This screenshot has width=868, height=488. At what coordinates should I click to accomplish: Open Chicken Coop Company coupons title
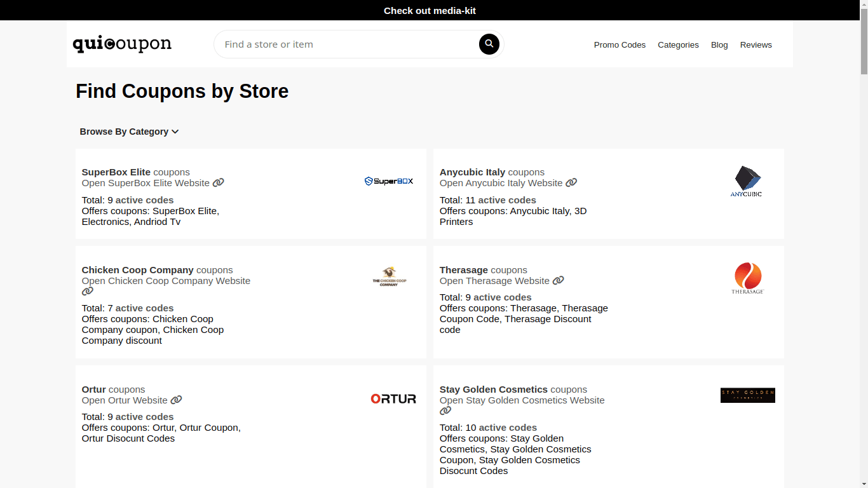point(158,270)
